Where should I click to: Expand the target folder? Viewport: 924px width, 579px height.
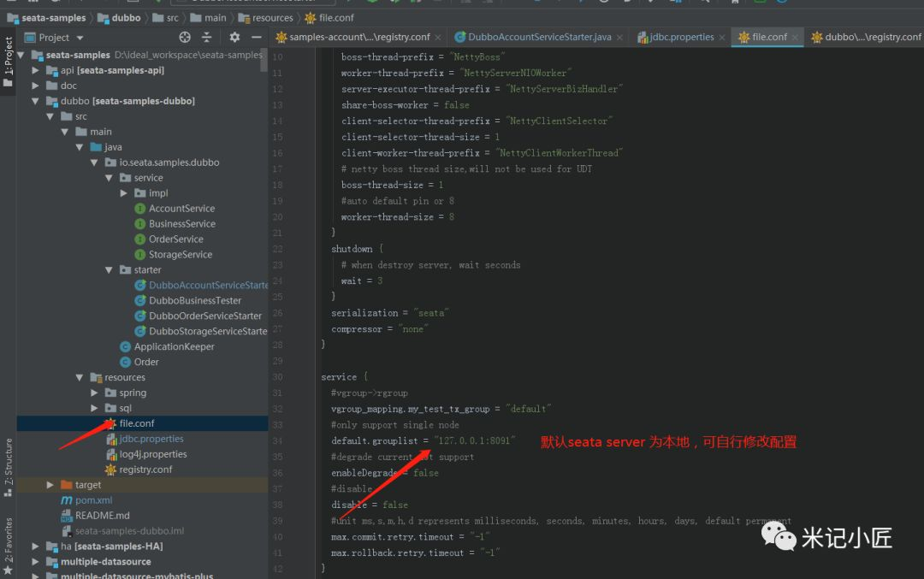tap(50, 485)
